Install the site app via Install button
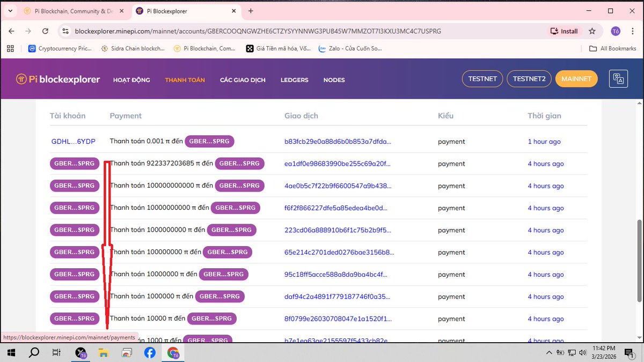The height and width of the screenshot is (362, 644). (564, 31)
